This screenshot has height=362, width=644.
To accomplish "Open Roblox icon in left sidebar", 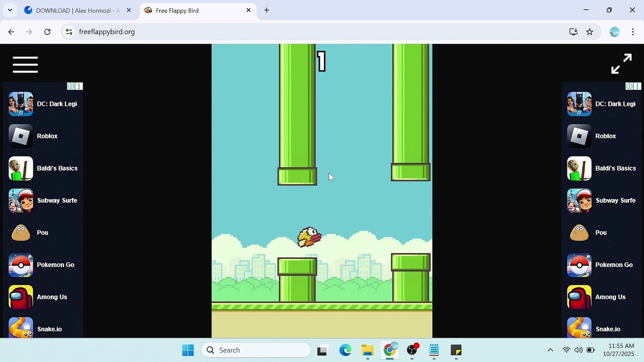I will click(x=21, y=136).
